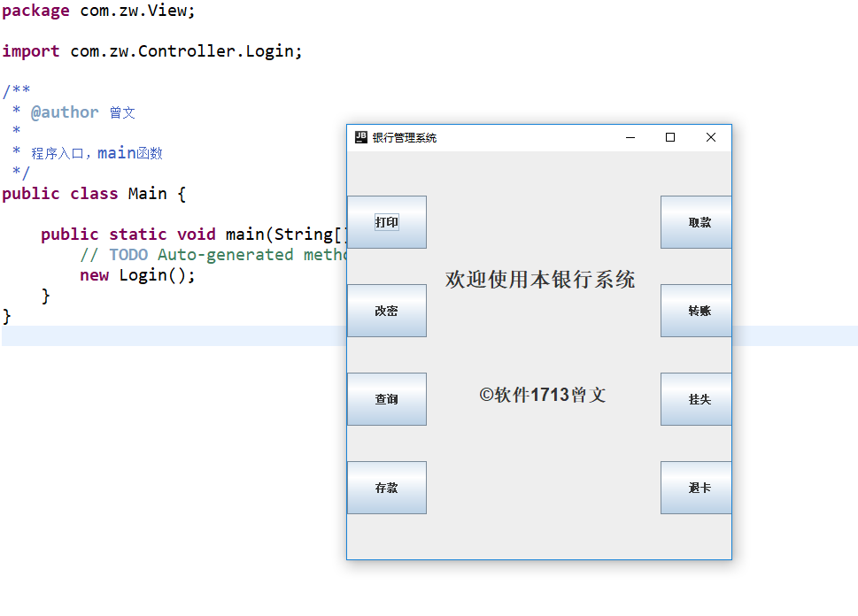The height and width of the screenshot is (616, 858).
Task: Click the 'public class Main {' line
Action: click(94, 194)
